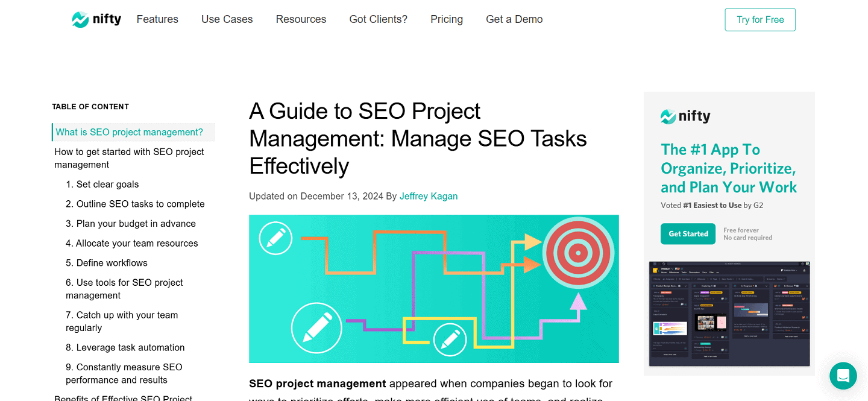Click the Nifty logo in the header
Viewport: 868px width, 401px height.
click(96, 19)
